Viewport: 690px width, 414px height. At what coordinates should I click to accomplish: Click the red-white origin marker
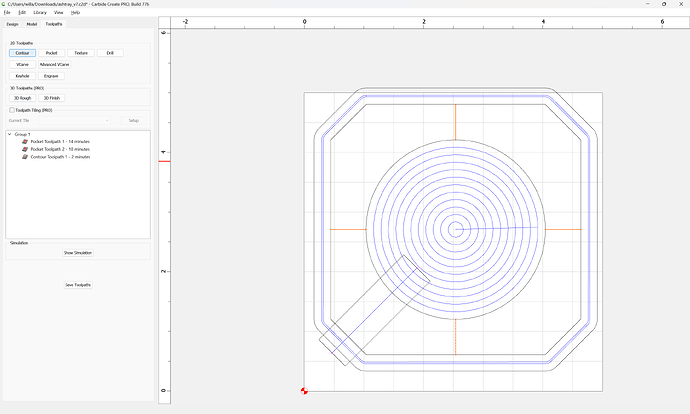click(x=304, y=391)
